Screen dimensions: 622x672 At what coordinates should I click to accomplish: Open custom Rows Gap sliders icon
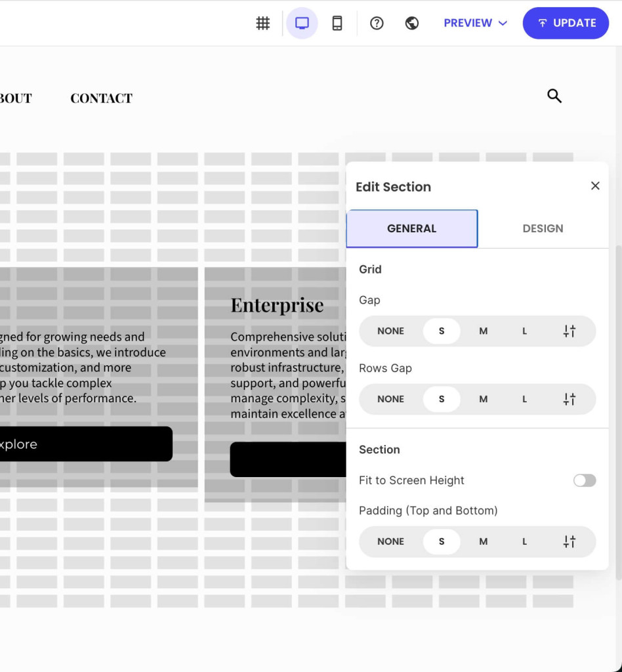570,399
